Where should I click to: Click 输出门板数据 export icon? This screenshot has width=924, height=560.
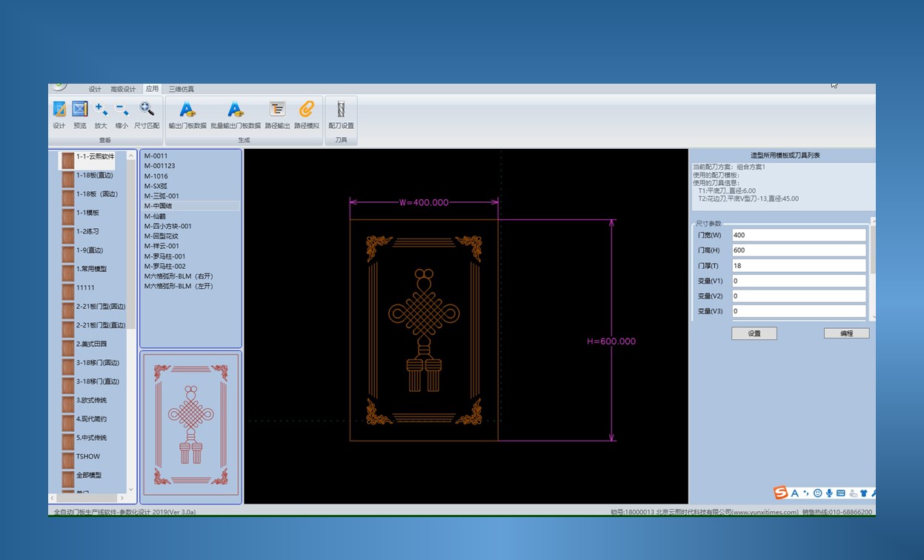[x=187, y=110]
